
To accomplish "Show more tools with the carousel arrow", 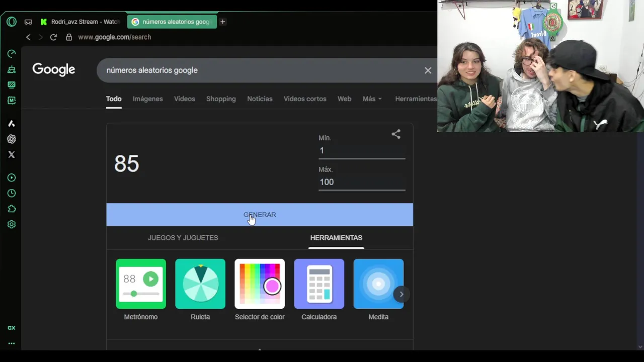I will point(401,294).
